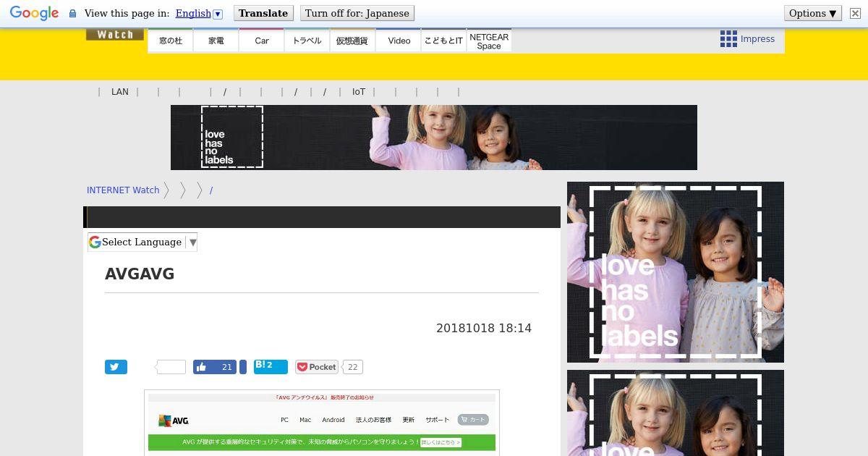Click the date 20181018 18:14
The image size is (868, 456).
point(484,328)
